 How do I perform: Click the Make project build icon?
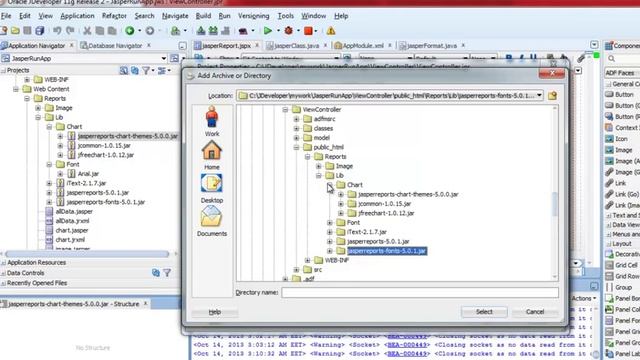point(201,31)
